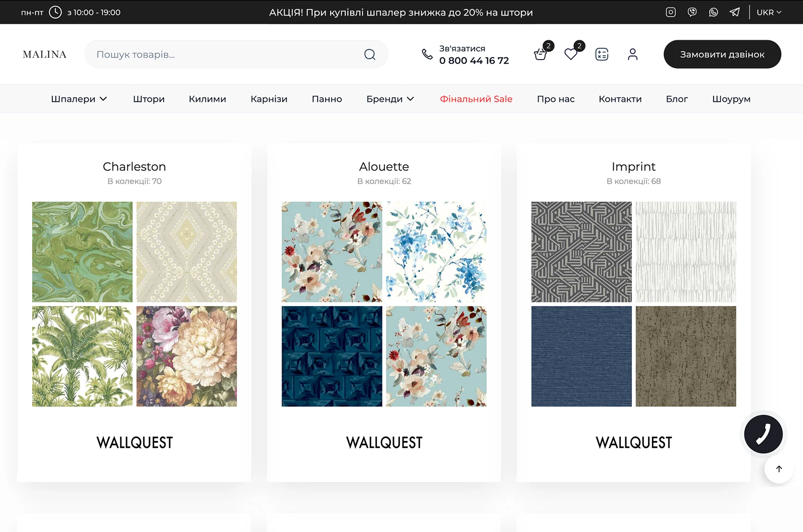
Task: Open the Instagram icon in top bar
Action: (671, 12)
